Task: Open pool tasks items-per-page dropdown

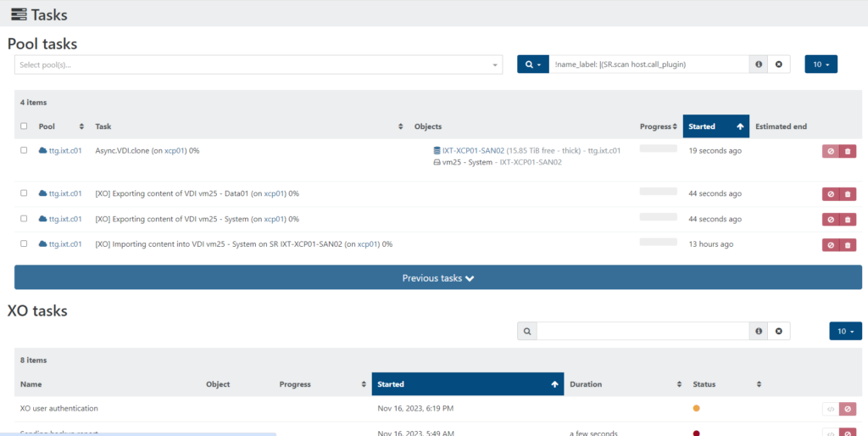Action: click(x=821, y=64)
